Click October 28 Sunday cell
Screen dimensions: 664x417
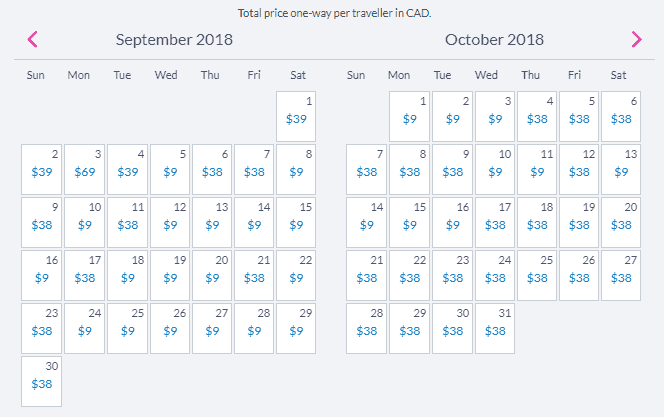coord(366,329)
